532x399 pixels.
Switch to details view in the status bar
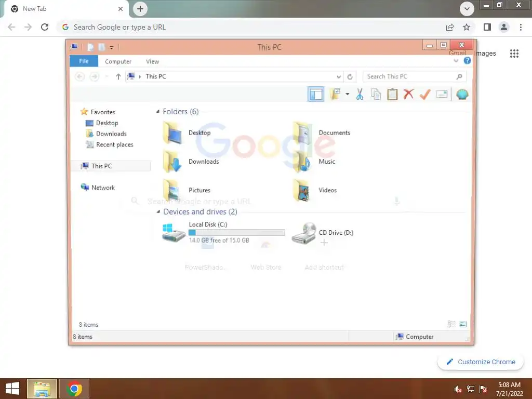pos(451,324)
